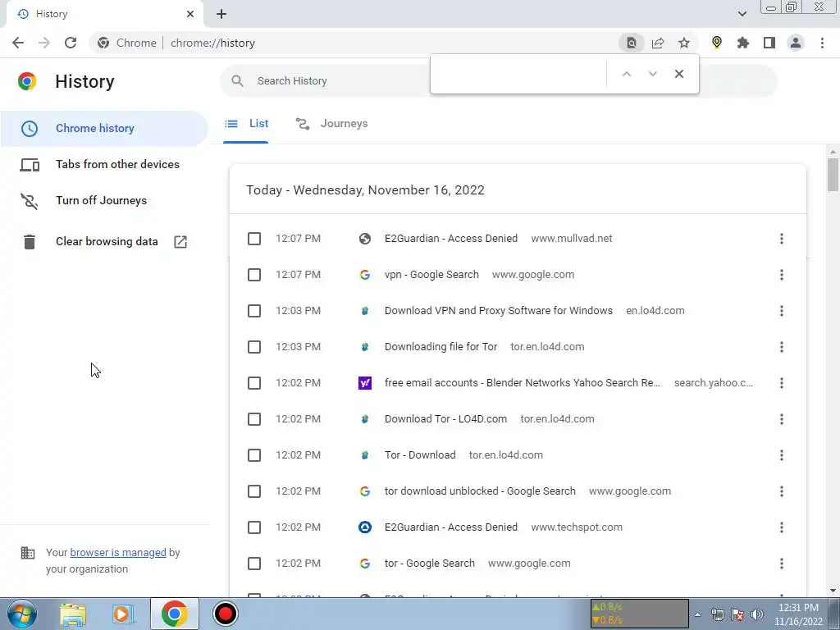Tick the free email accounts Yahoo entry checkbox
Viewport: 840px width, 630px height.
tap(254, 383)
